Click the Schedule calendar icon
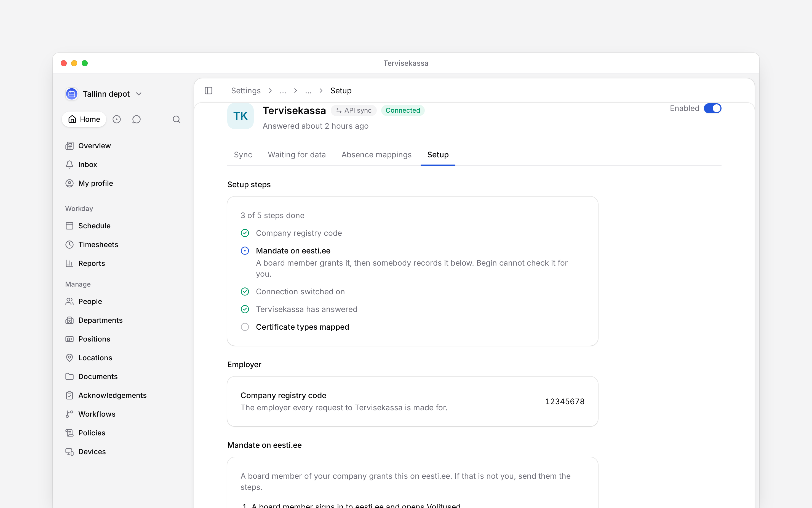812x508 pixels. 70,226
